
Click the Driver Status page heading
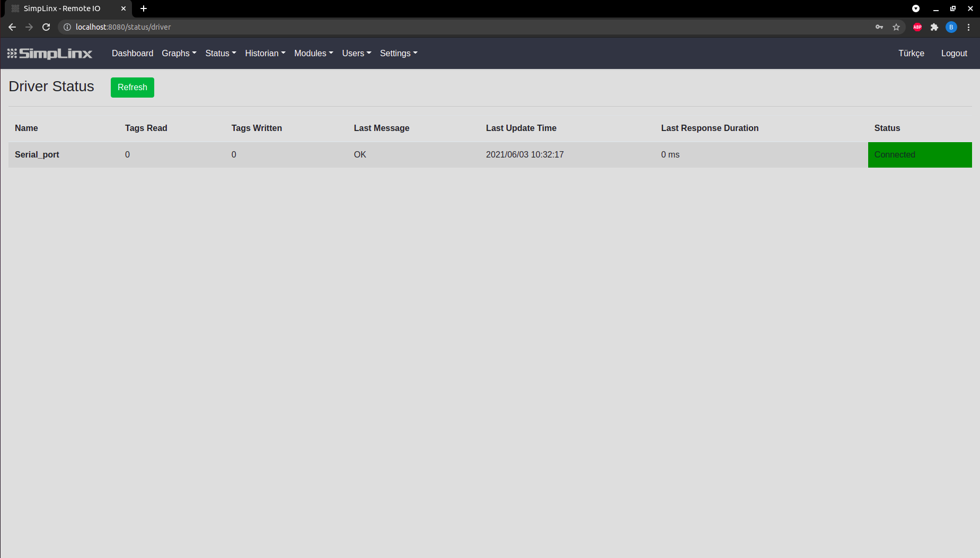tap(51, 86)
